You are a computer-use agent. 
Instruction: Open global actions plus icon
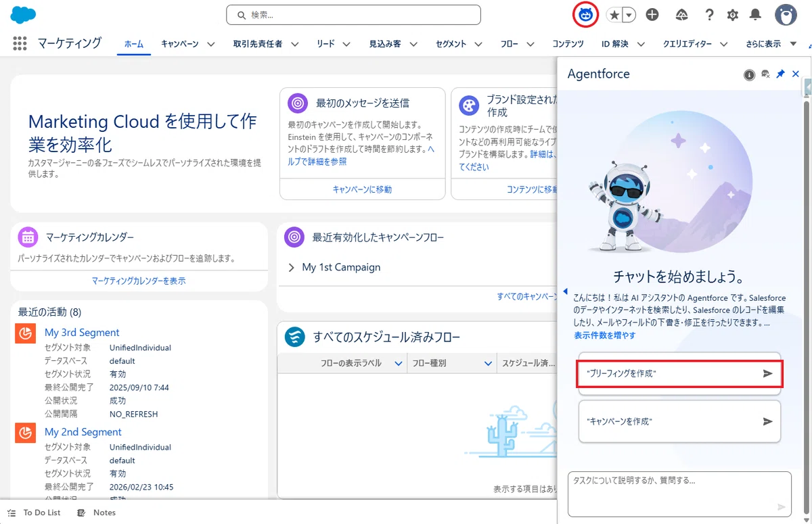coord(652,15)
